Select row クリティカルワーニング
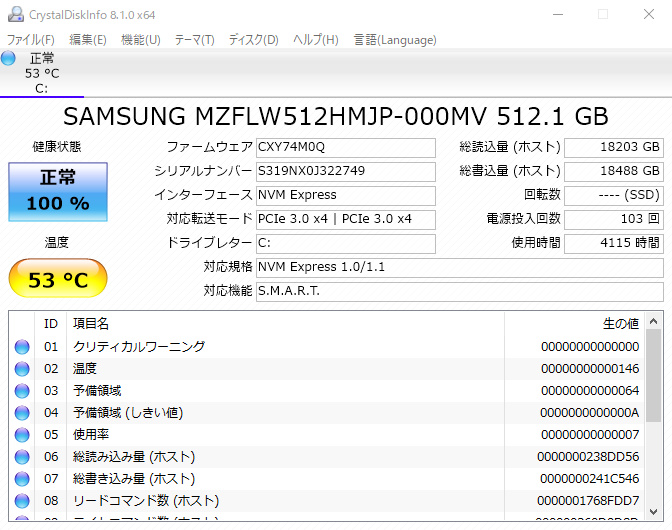 point(327,347)
